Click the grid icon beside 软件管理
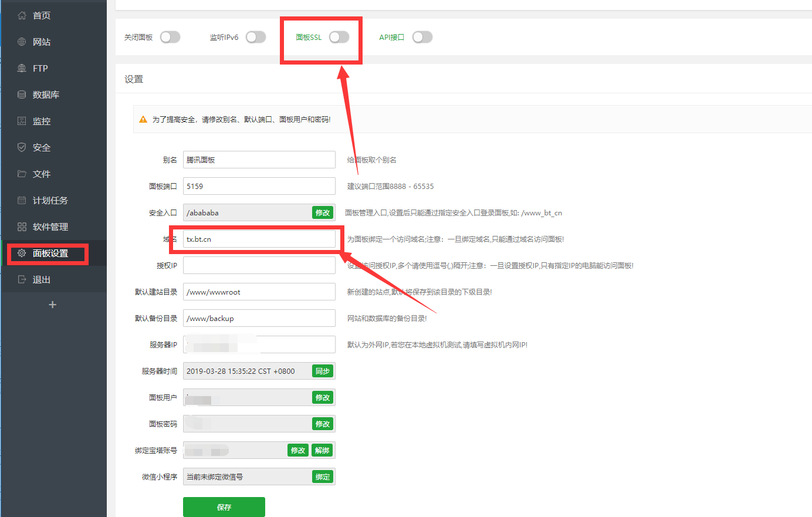 click(22, 227)
